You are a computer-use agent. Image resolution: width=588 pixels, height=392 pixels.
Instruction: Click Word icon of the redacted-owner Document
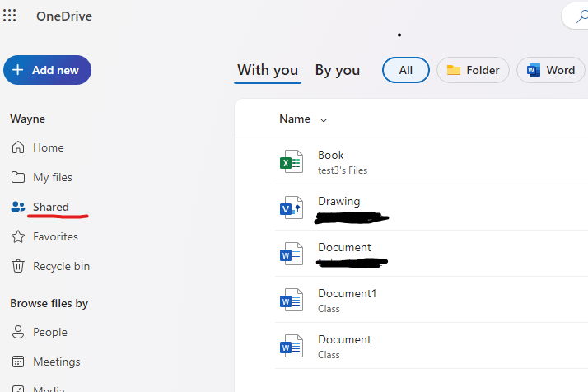click(x=292, y=254)
